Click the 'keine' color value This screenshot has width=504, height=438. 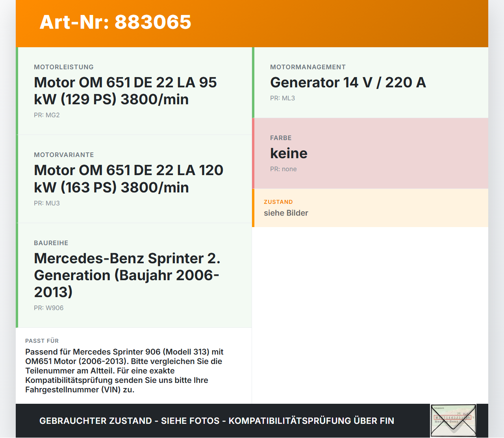pyautogui.click(x=289, y=153)
